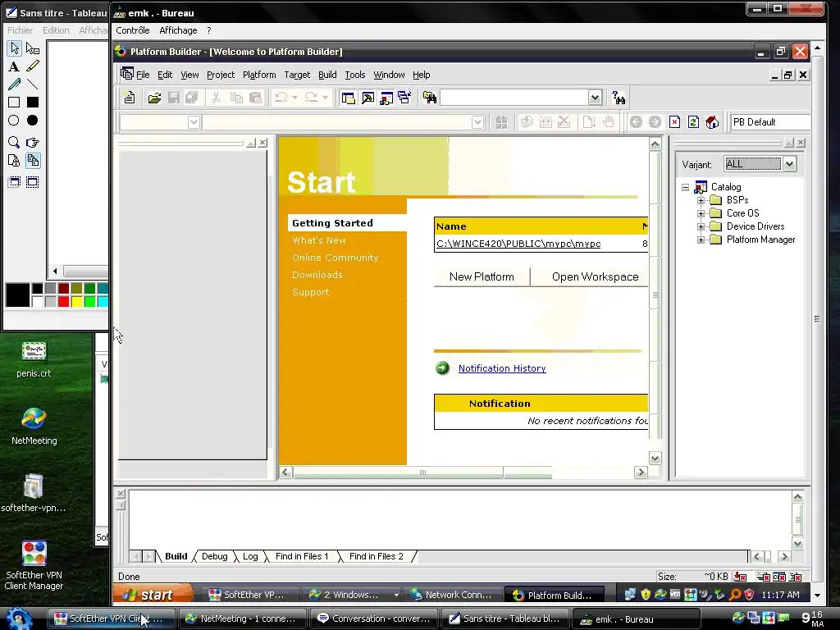Screen dimensions: 840x630
Task: Open the taskbar group dropdown arrow next to 2 Windows
Action: click(396, 595)
